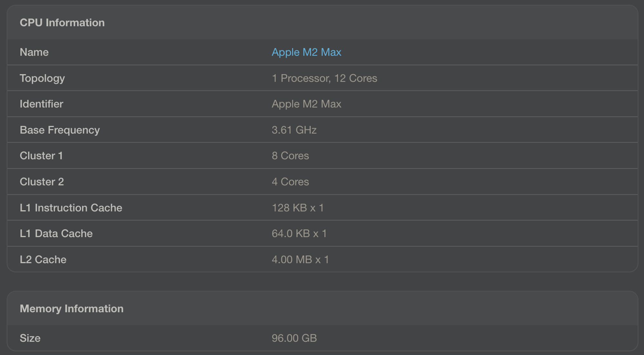This screenshot has width=644, height=355.
Task: Click the L1 Instruction Cache label
Action: tap(71, 208)
